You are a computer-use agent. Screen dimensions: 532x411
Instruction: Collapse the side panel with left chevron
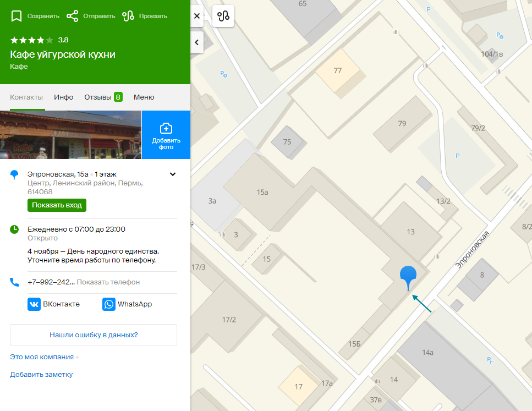(197, 42)
